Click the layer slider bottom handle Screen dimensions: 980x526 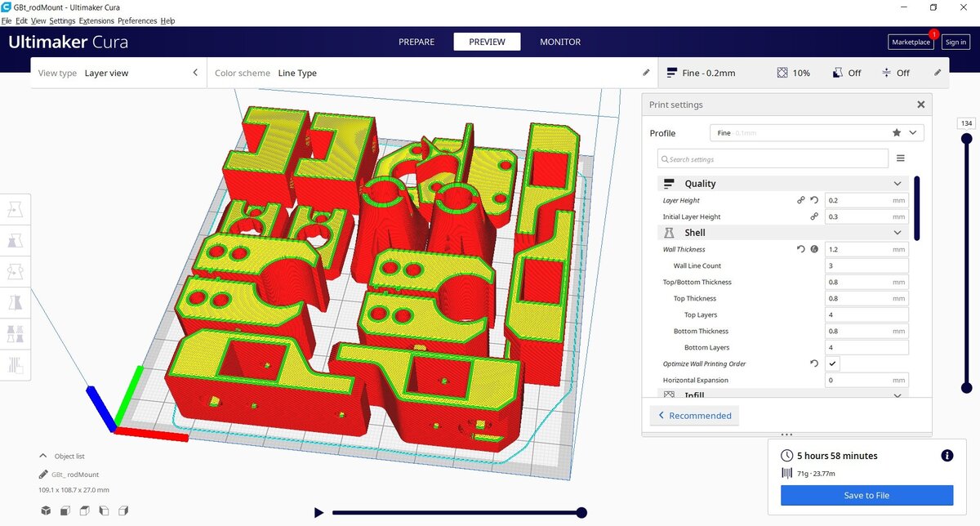[967, 387]
